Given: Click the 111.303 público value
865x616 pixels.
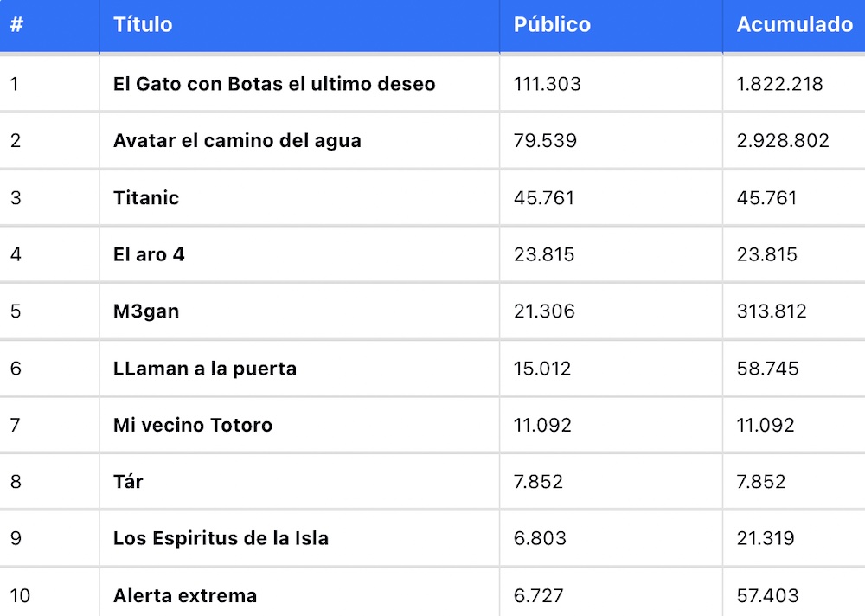Looking at the screenshot, I should (x=548, y=84).
